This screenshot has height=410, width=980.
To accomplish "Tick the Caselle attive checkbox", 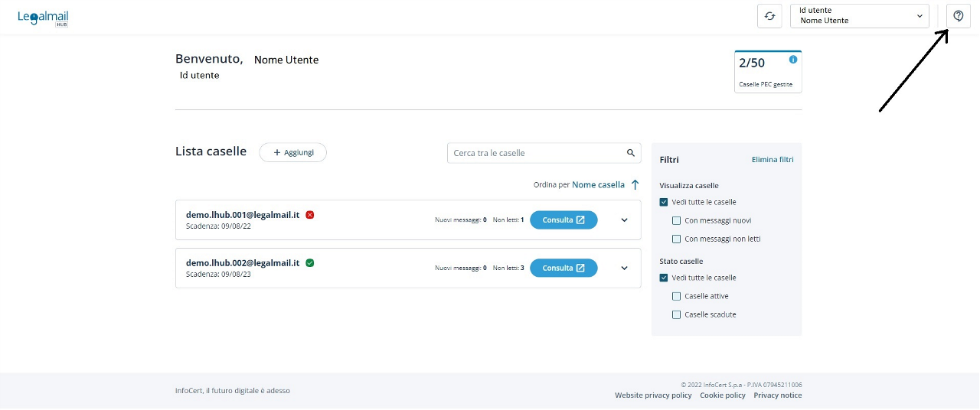I will click(676, 296).
